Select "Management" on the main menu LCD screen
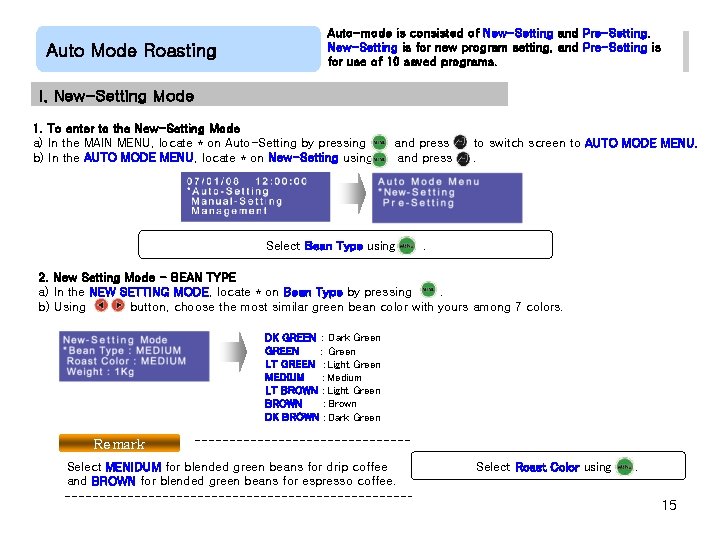Image resolution: width=720 pixels, height=540 pixels. [229, 211]
